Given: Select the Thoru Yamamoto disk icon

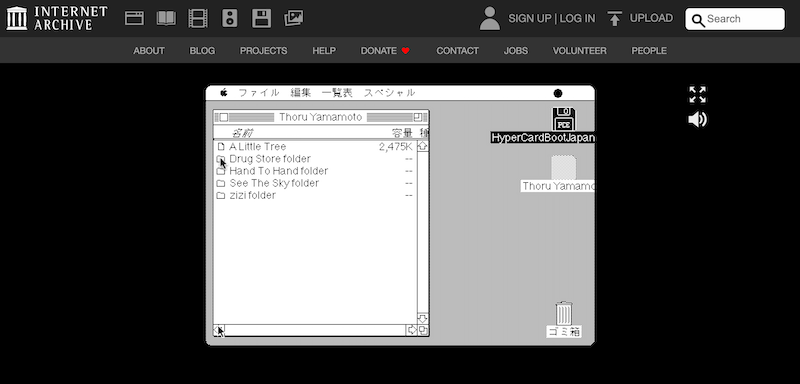Looking at the screenshot, I should click(564, 167).
